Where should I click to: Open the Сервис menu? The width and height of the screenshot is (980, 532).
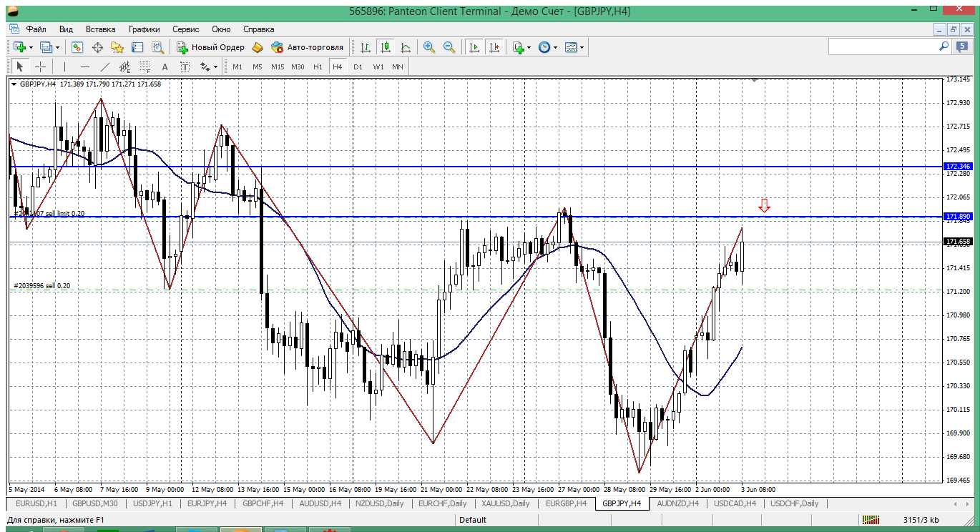click(x=186, y=29)
